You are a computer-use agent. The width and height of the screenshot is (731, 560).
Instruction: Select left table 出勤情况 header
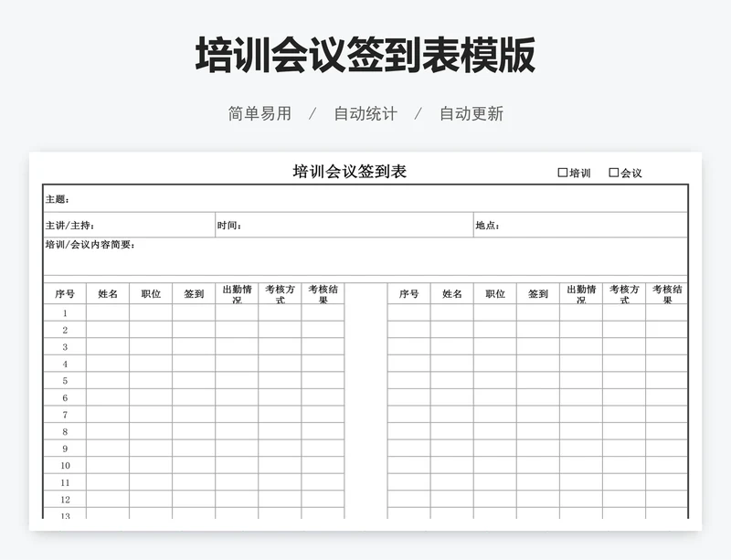pyautogui.click(x=237, y=294)
